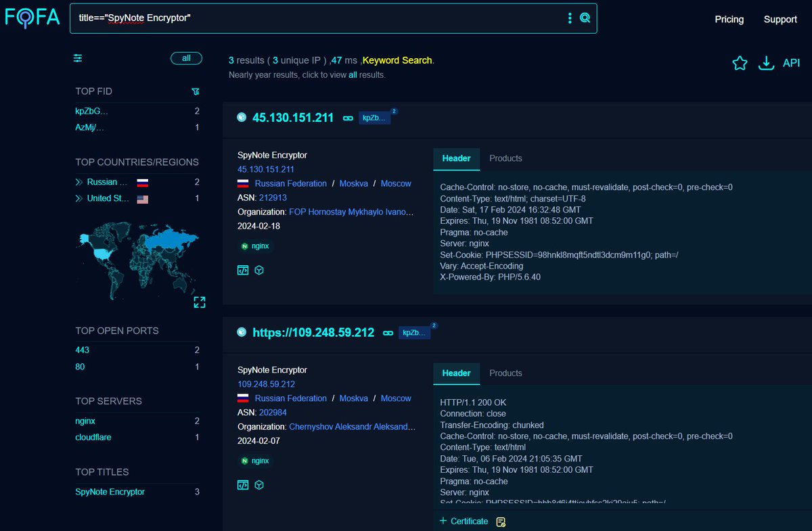View source code icon for 109.248.59.212
Viewport: 812px width, 531px height.
(243, 485)
